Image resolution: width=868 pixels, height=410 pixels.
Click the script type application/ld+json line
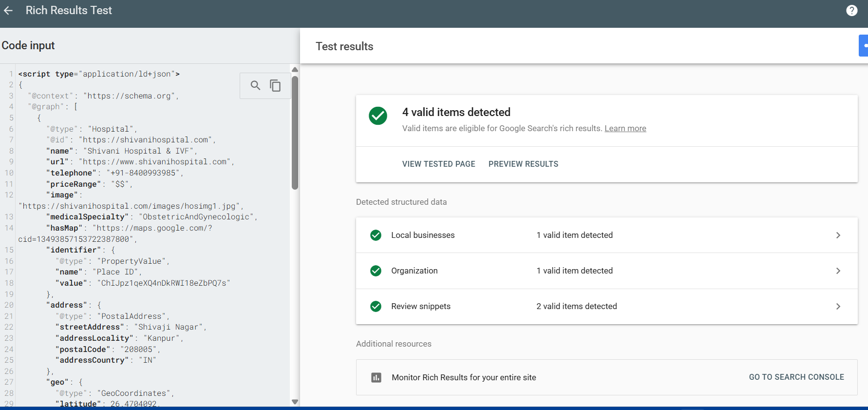click(99, 74)
